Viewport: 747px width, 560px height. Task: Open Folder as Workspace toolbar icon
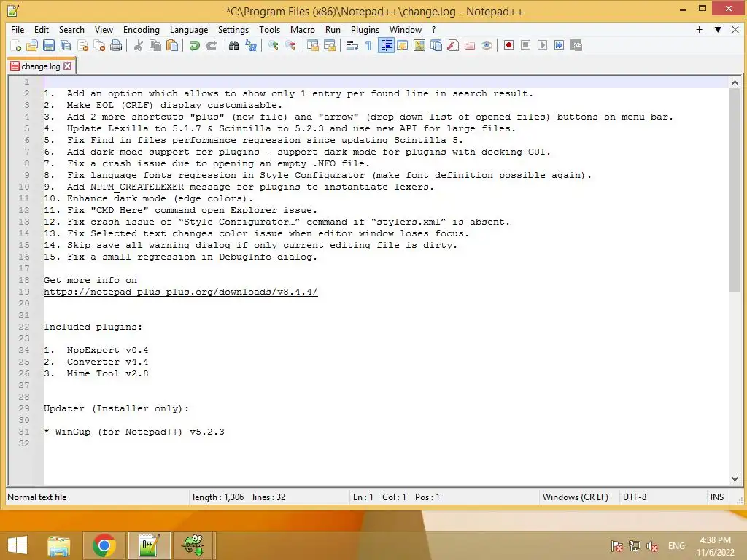click(x=470, y=45)
